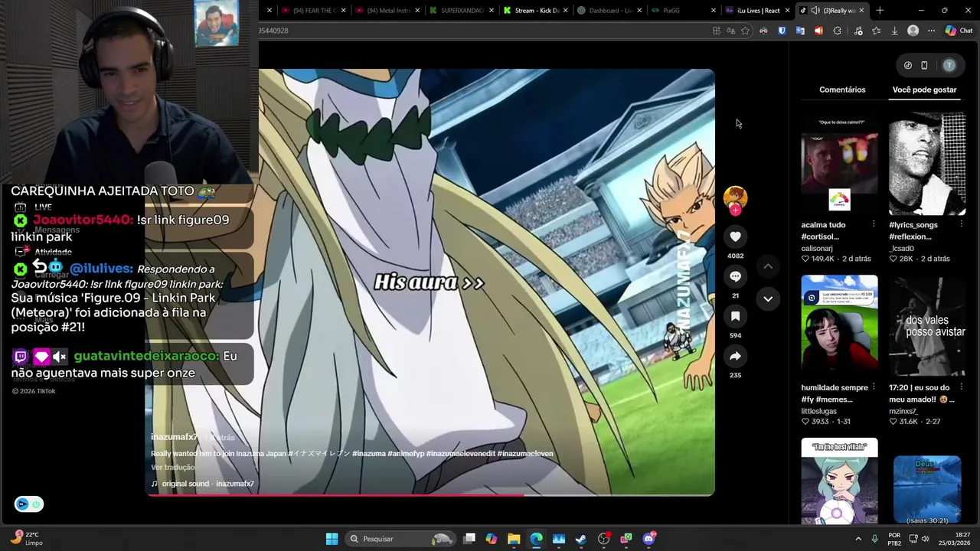Like the TikTok video with heart icon
Image resolution: width=980 pixels, height=551 pixels.
[x=735, y=236]
